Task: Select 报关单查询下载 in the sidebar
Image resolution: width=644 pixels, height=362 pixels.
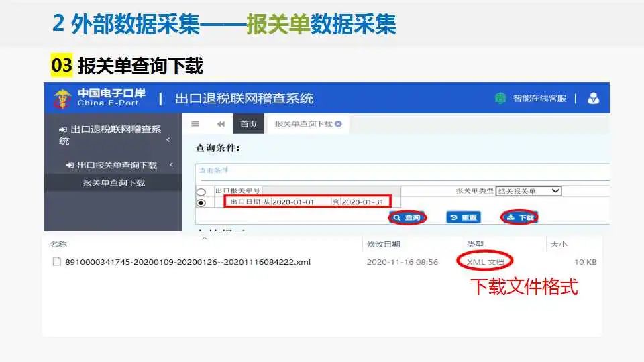Action: click(114, 182)
